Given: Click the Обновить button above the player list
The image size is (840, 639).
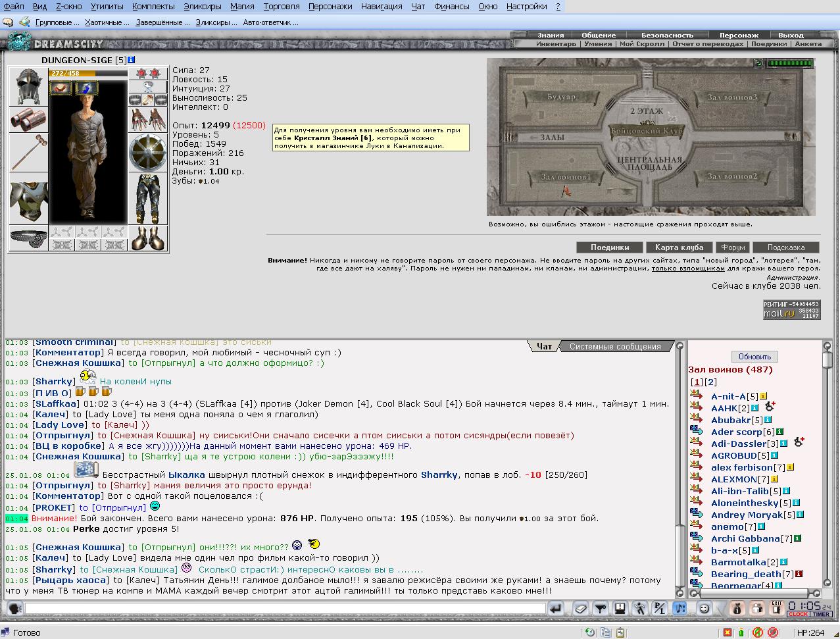Looking at the screenshot, I should 754,357.
